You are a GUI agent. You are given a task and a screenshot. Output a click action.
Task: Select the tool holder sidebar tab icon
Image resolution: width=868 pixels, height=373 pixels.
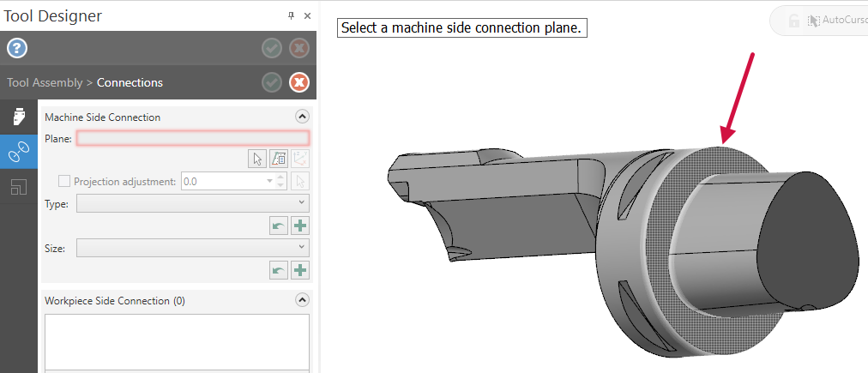(x=19, y=117)
